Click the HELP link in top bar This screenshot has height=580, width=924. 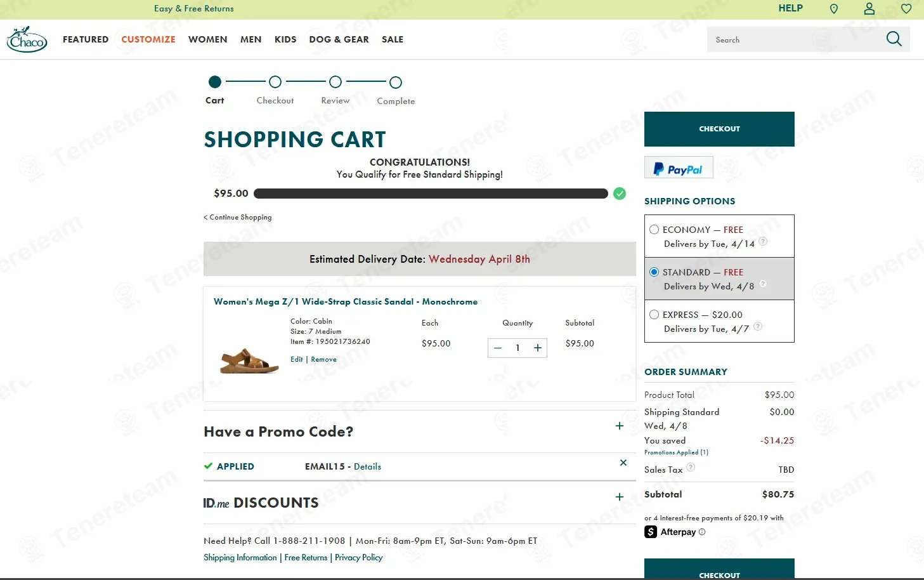tap(790, 8)
